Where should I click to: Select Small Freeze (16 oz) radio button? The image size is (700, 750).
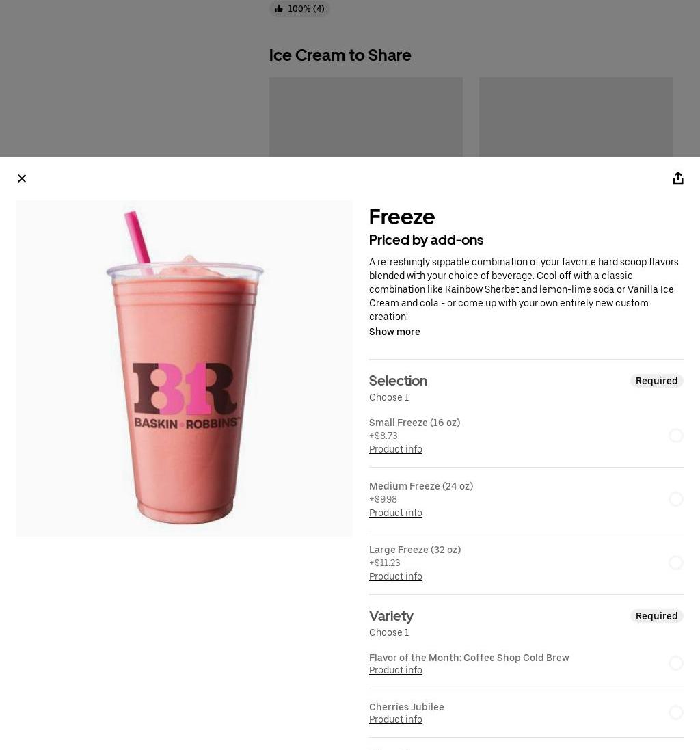675,436
